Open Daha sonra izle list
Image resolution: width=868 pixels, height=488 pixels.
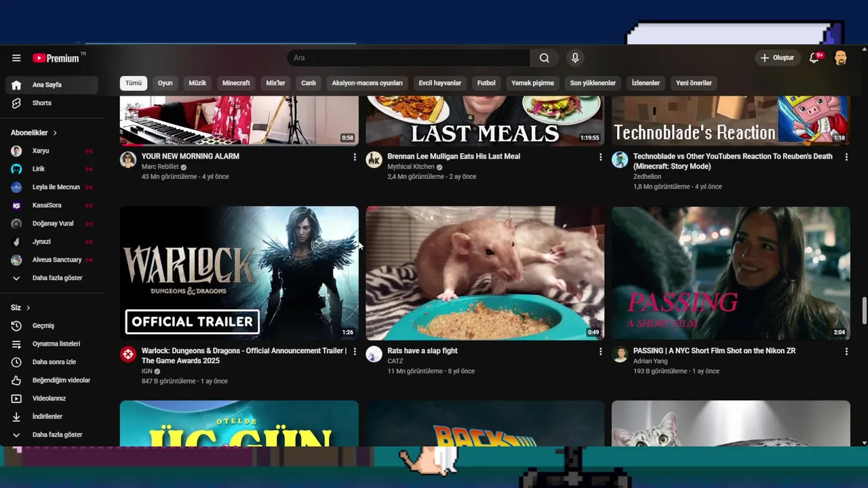pyautogui.click(x=52, y=362)
